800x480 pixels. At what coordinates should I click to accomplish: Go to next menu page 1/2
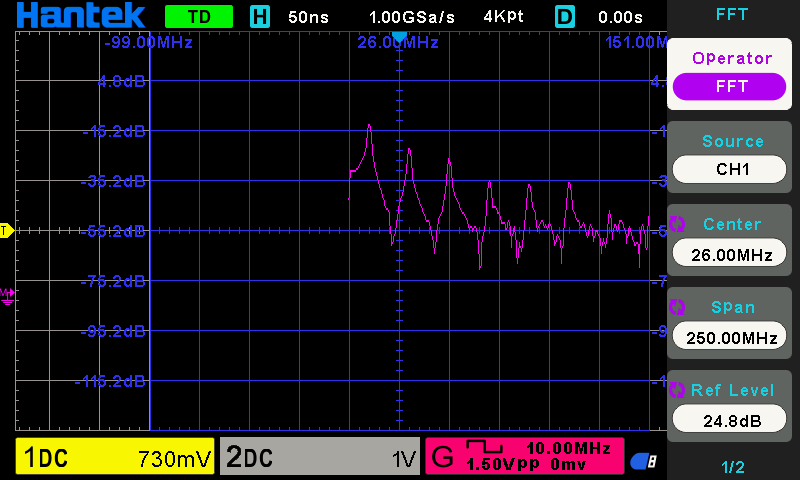point(732,466)
